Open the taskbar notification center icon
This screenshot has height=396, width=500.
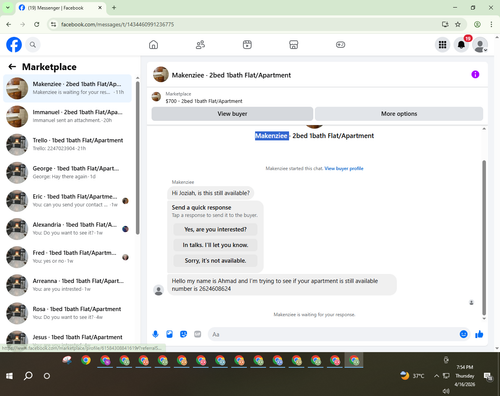[x=488, y=376]
